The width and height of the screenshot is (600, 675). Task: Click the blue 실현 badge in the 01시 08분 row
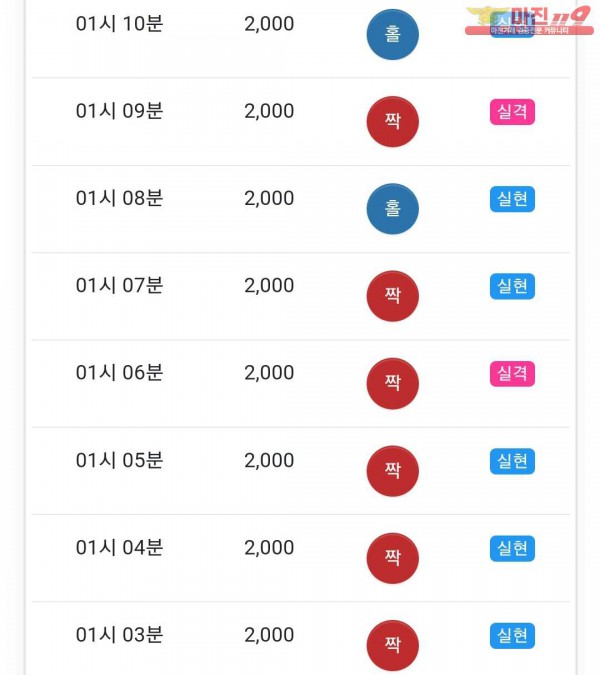tap(512, 199)
